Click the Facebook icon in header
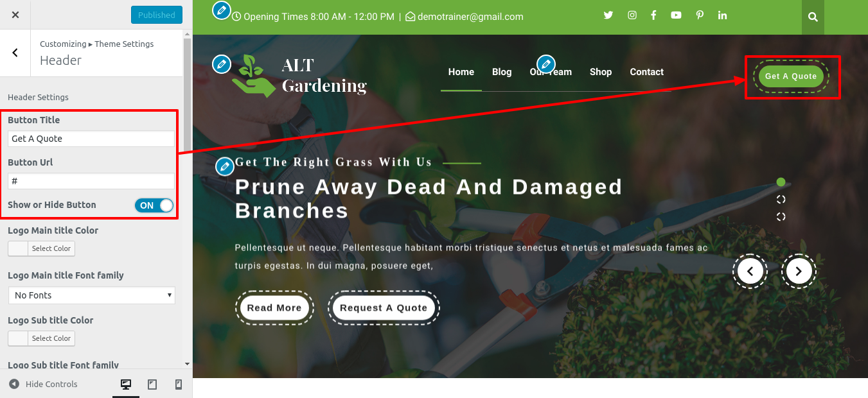This screenshot has width=868, height=398. (653, 15)
